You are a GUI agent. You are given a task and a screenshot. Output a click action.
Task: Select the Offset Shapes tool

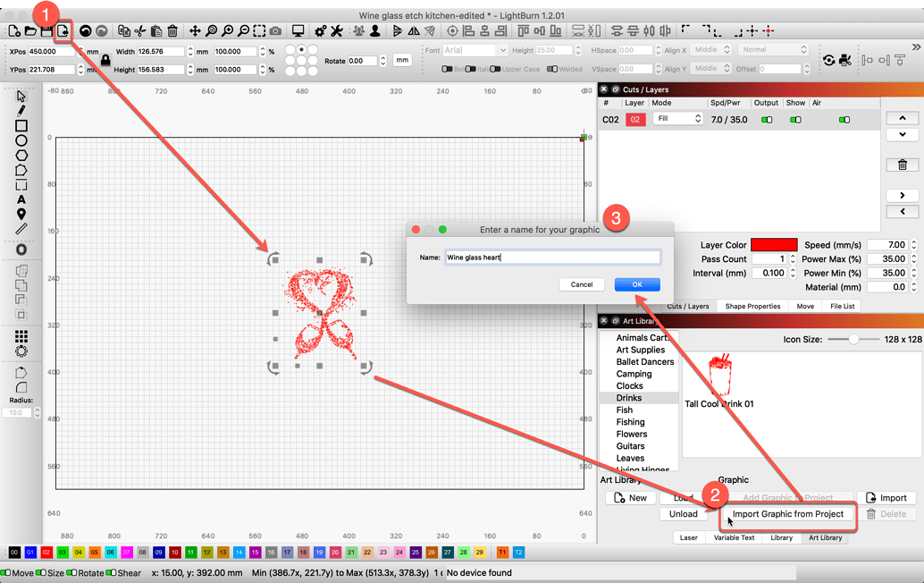tap(21, 249)
